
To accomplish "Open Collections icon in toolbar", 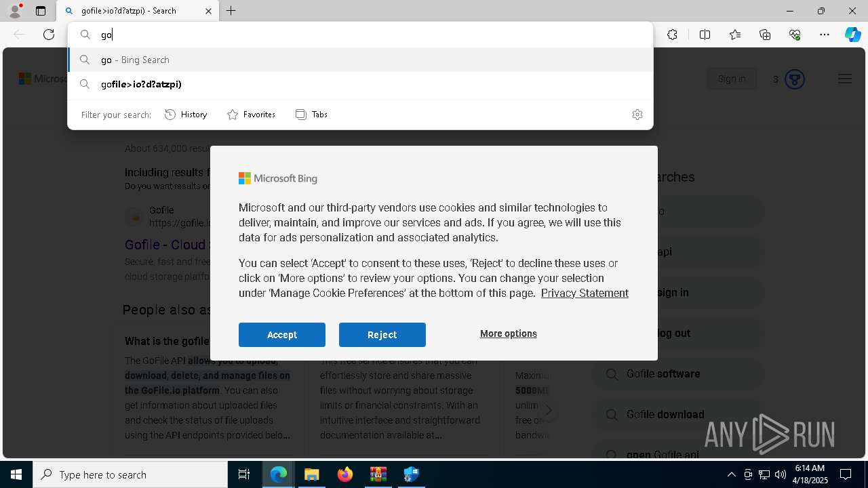I will pos(765,35).
